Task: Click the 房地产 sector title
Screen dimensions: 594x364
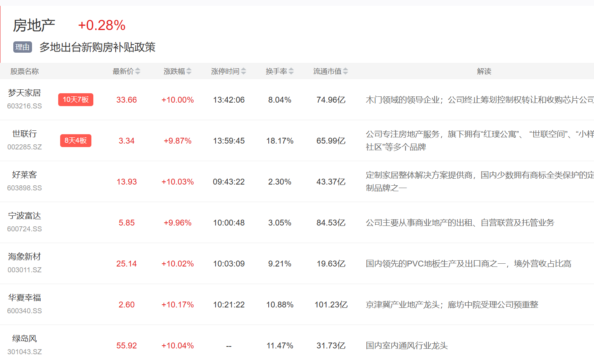Action: click(34, 25)
